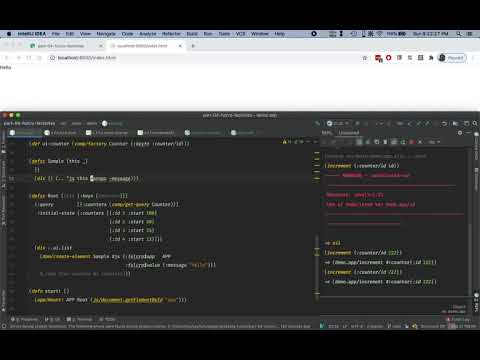Open the Apple menu
This screenshot has width=480, height=360.
tap(9, 34)
